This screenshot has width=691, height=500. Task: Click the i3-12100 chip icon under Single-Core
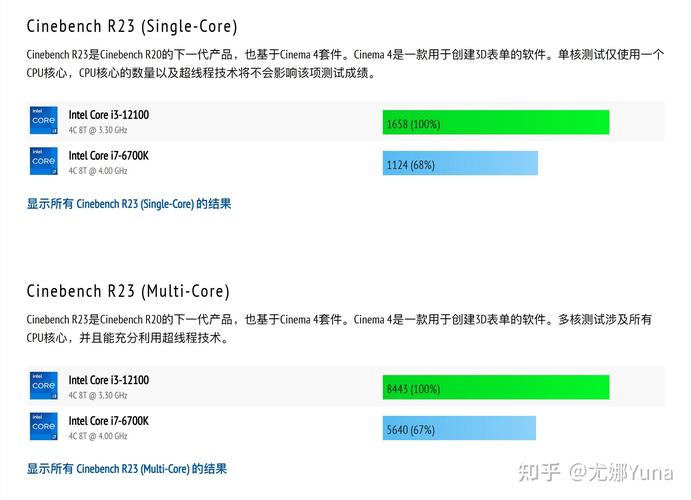43,121
